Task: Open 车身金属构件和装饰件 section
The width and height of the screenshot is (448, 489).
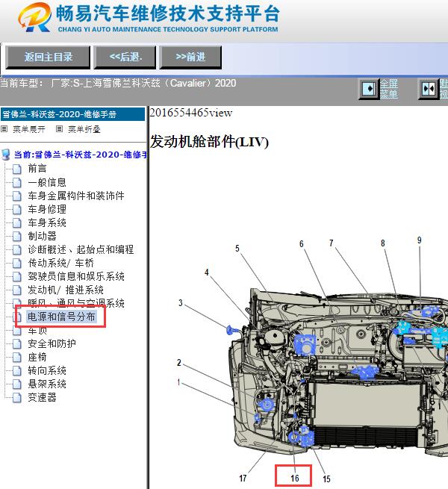Action: (76, 196)
